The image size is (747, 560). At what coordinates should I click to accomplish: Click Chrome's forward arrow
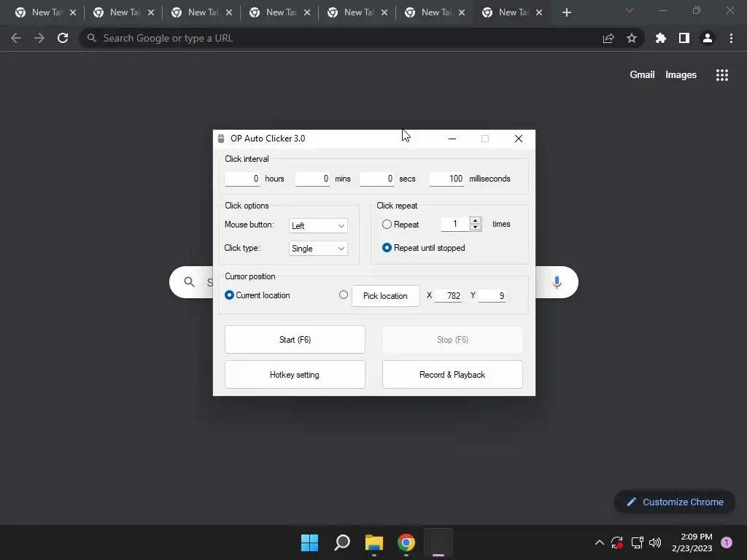(x=39, y=38)
